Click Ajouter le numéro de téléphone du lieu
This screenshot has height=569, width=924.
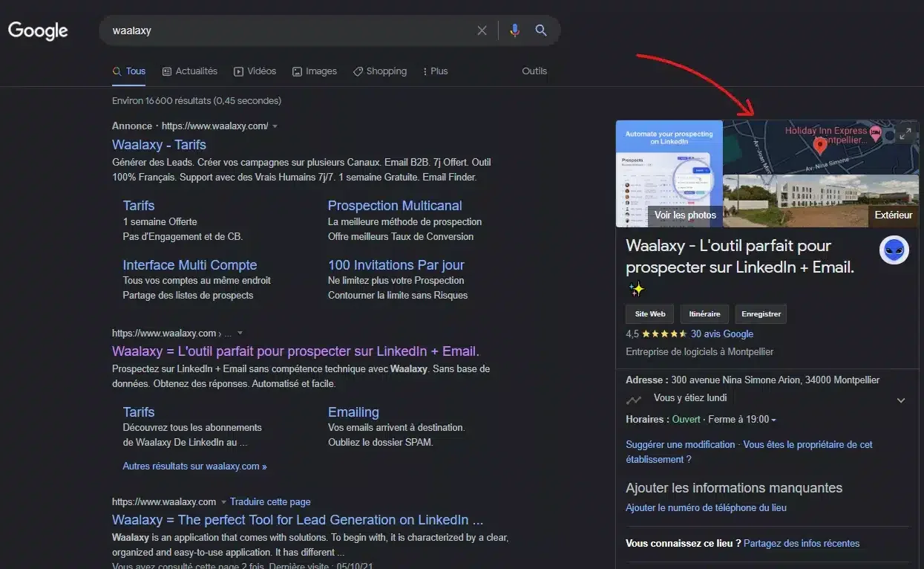coord(707,508)
